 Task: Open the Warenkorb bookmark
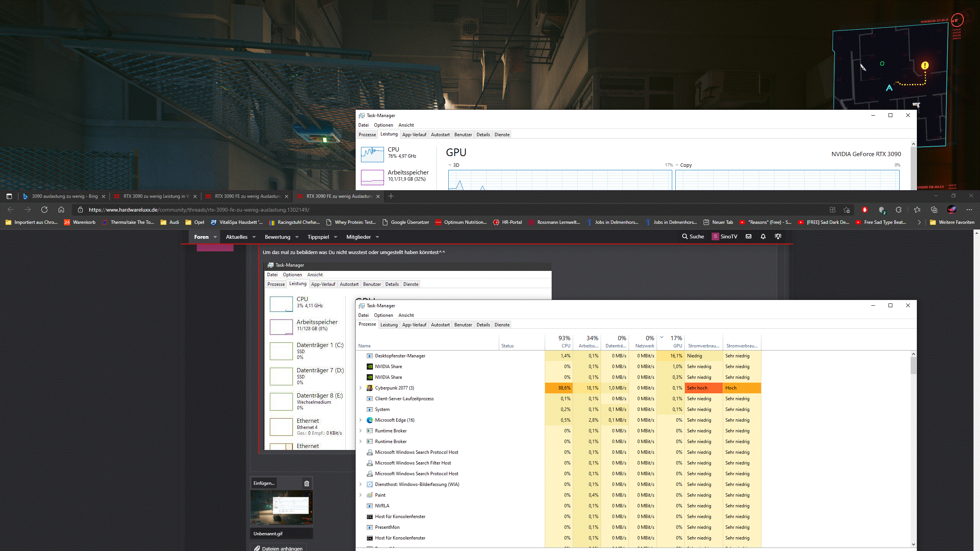tap(80, 222)
